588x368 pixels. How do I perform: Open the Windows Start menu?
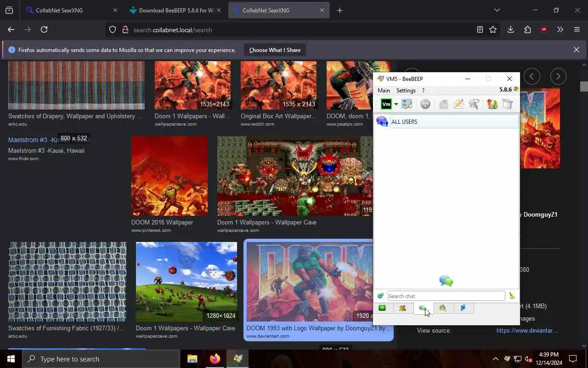[x=11, y=359]
